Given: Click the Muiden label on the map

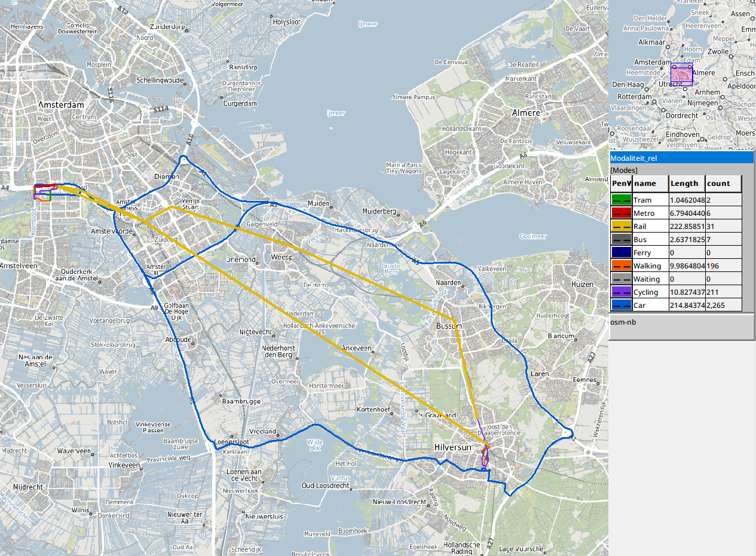Looking at the screenshot, I should 318,204.
